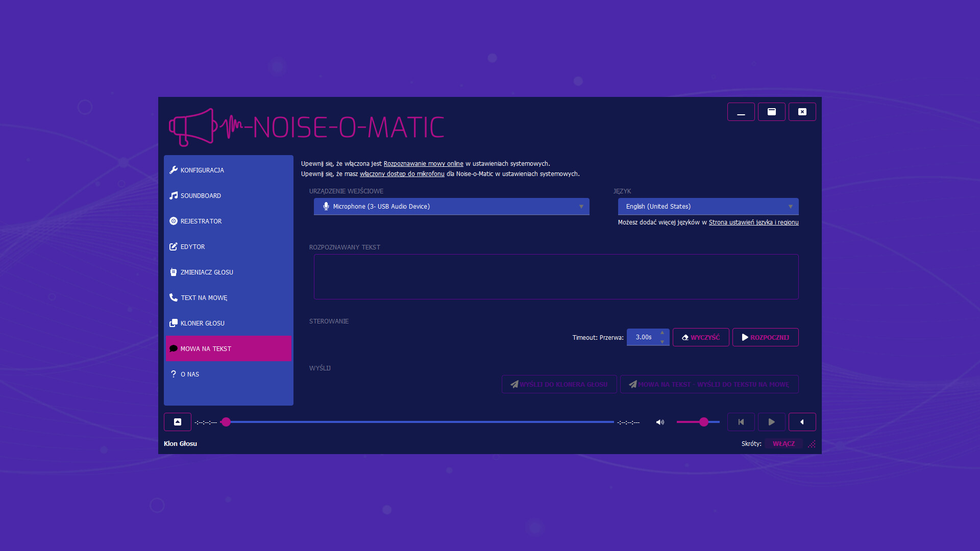This screenshot has height=551, width=980.
Task: Click the eject icon button left of timeline
Action: (x=178, y=422)
